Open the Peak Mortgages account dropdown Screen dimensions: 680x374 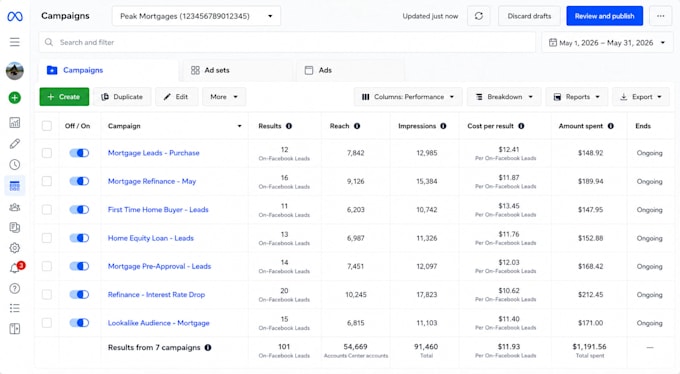click(196, 16)
